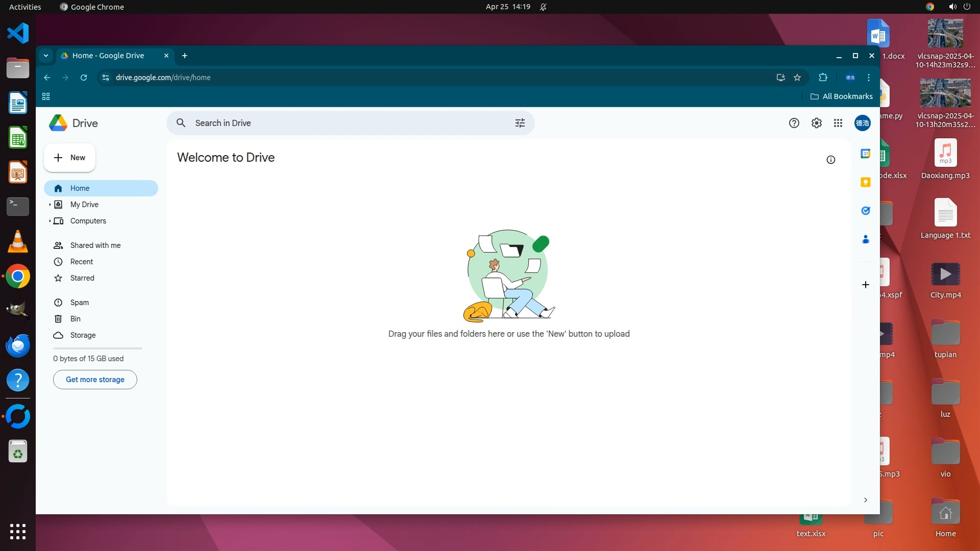The width and height of the screenshot is (980, 551).
Task: Bookmark page with the star icon
Action: [x=797, y=78]
